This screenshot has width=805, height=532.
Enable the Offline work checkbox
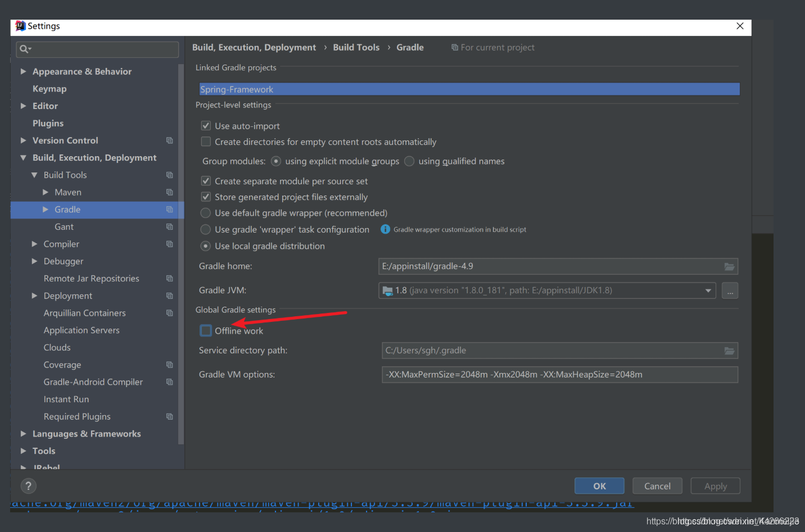[x=206, y=331]
